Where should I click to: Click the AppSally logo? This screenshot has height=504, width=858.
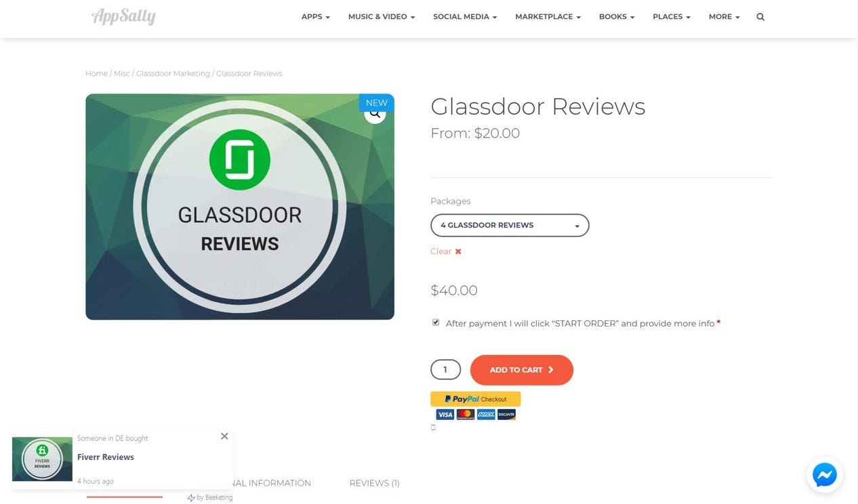click(x=123, y=16)
